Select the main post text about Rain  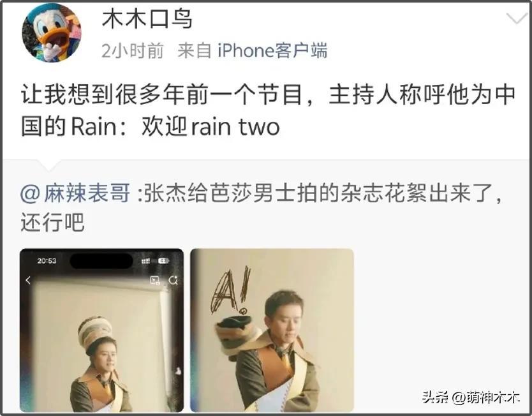pos(268,110)
